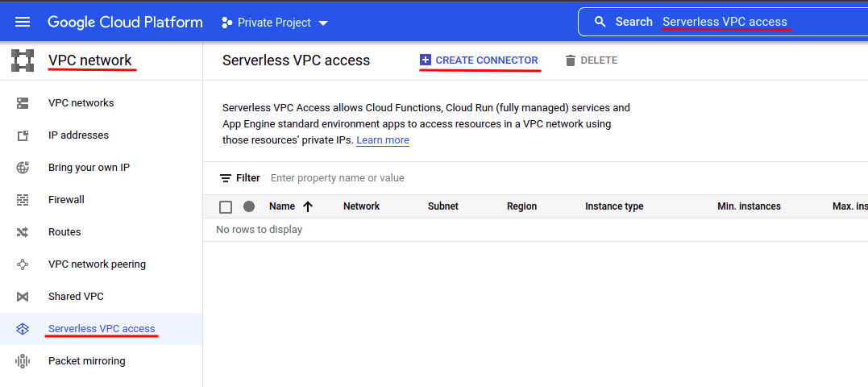Focus the filter property name field
The image size is (868, 387).
pos(403,178)
